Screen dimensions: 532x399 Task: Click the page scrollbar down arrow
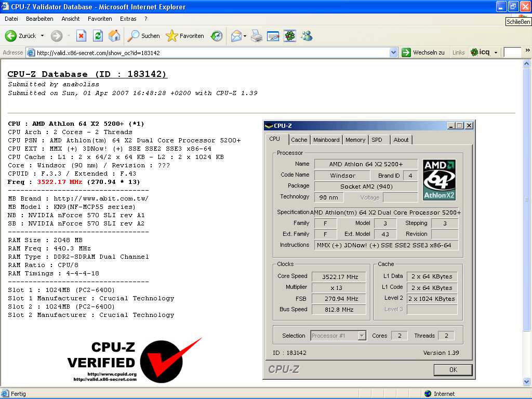click(527, 382)
